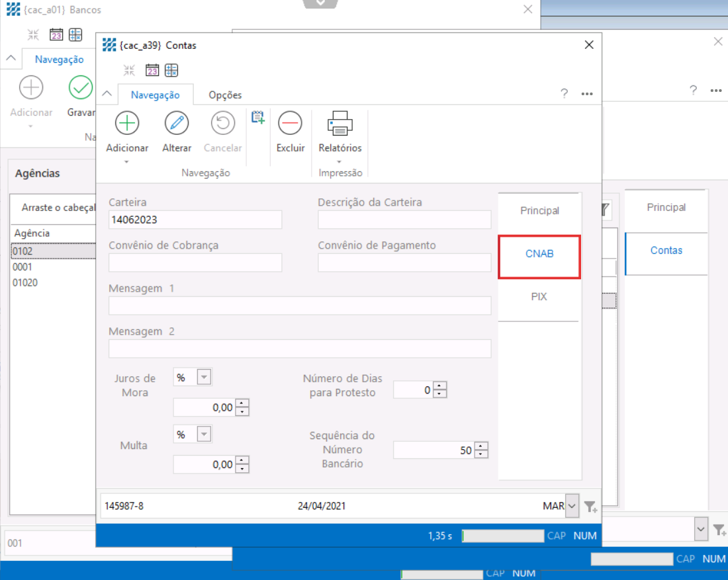Image resolution: width=728 pixels, height=580 pixels.
Task: Open ellipsis menu in background window
Action: click(716, 91)
